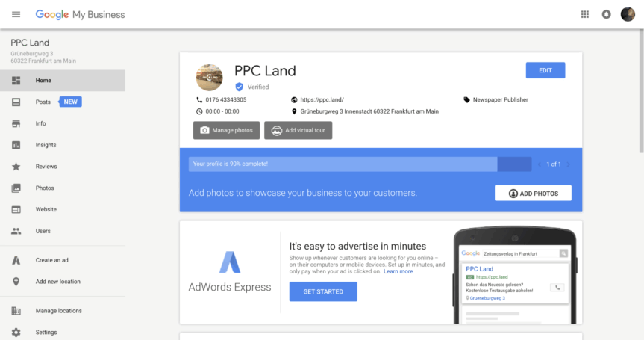644x340 pixels.
Task: Click the PPC Land sidebar business name
Action: (30, 43)
